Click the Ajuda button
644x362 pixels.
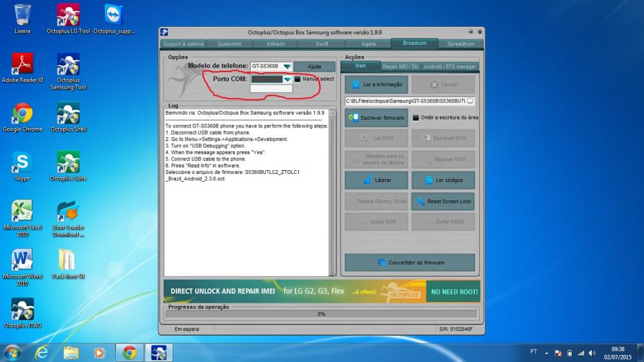coord(314,66)
